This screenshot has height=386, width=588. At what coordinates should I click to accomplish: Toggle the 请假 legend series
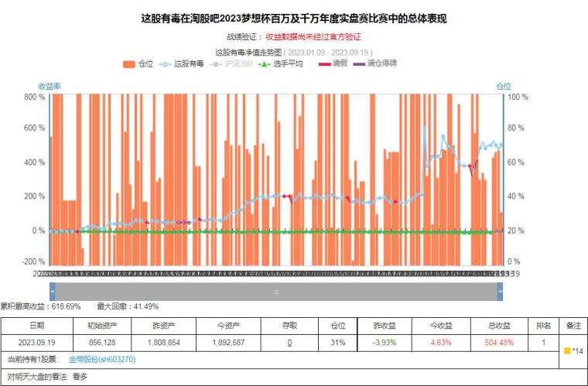click(333, 63)
